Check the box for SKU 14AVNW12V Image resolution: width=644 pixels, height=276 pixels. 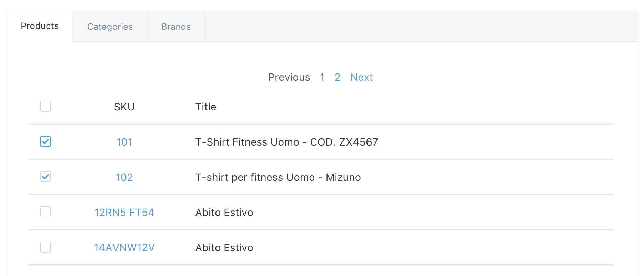click(46, 247)
